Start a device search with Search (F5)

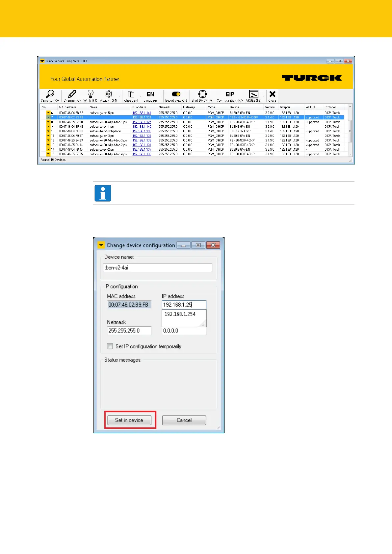[x=50, y=96]
